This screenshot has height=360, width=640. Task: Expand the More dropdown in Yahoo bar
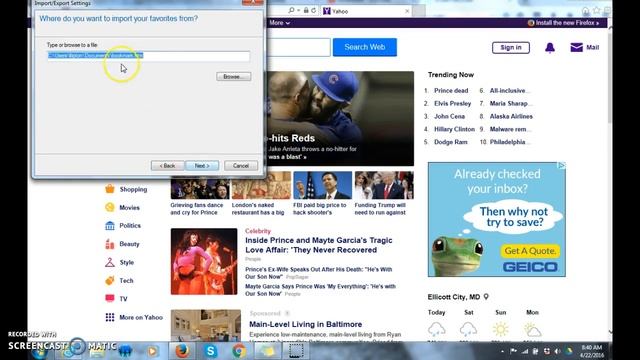tap(279, 23)
